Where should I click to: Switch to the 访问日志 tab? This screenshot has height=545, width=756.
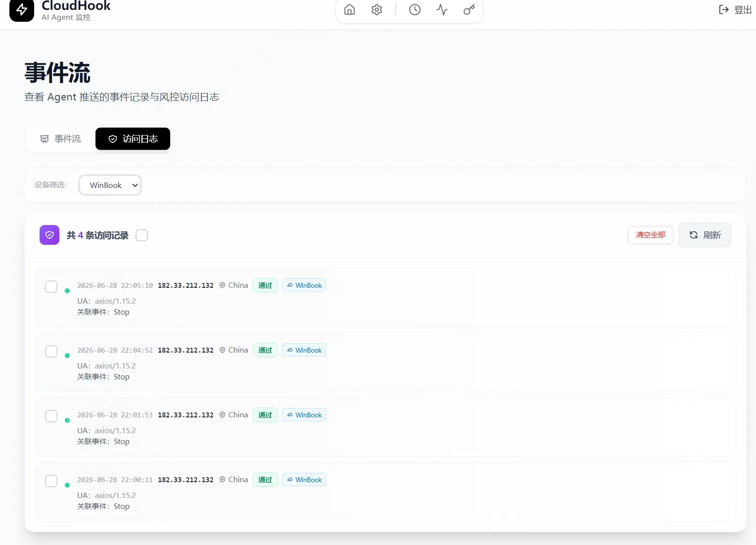pyautogui.click(x=133, y=139)
